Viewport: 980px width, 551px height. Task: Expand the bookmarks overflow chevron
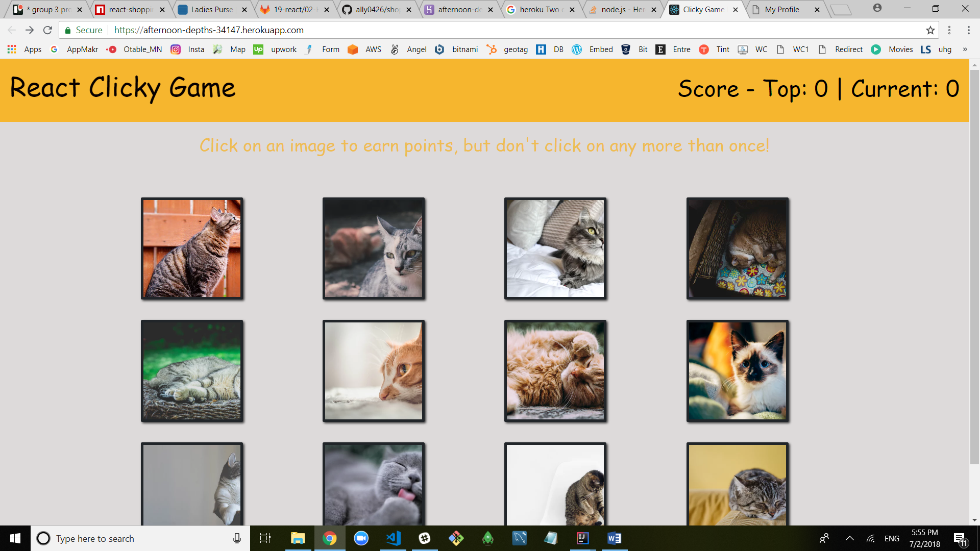click(x=965, y=49)
